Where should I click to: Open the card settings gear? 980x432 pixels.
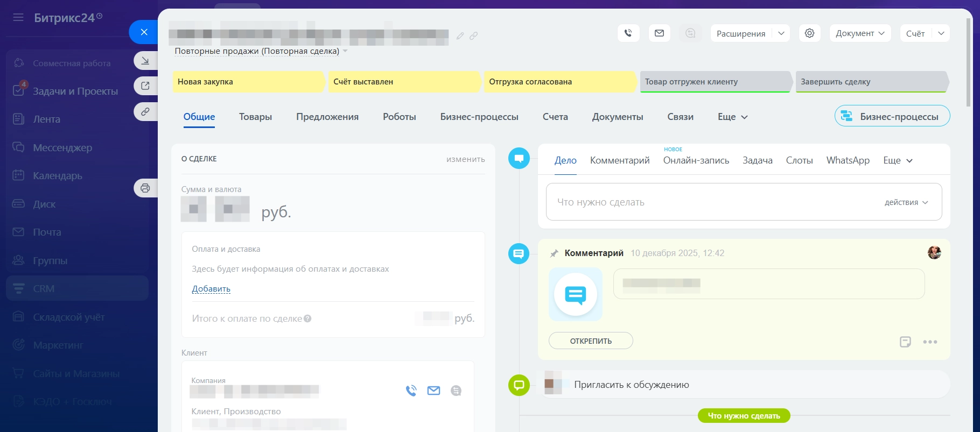809,33
